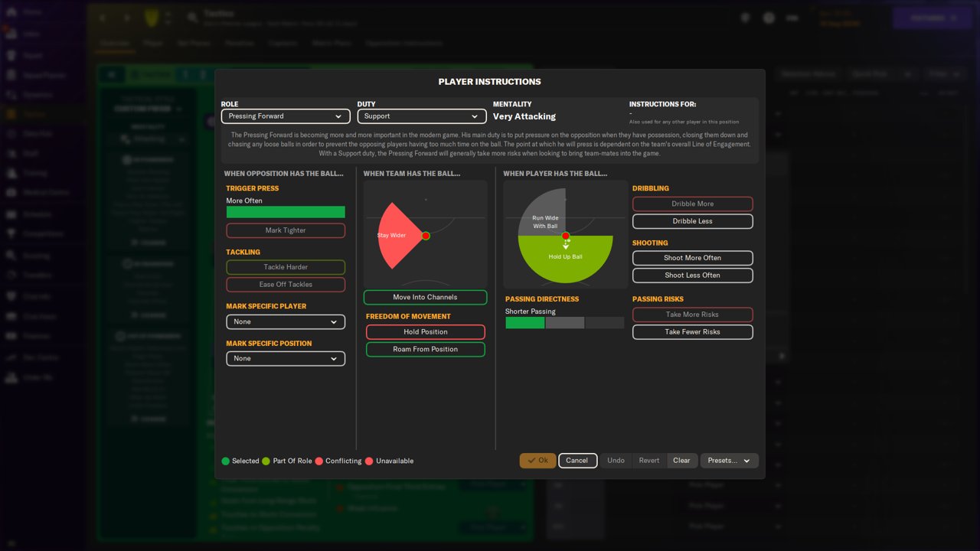
Task: Click Take Fewer Risks button
Action: tap(692, 332)
